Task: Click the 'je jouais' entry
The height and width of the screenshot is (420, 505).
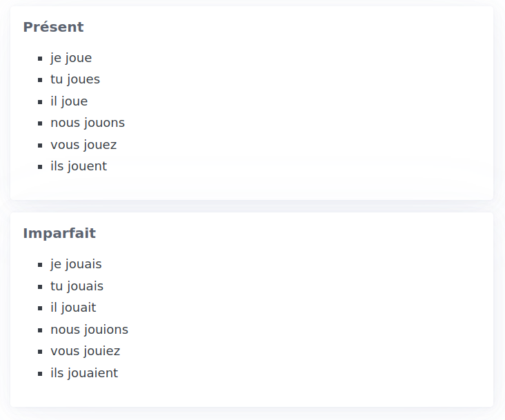Action: click(x=76, y=265)
